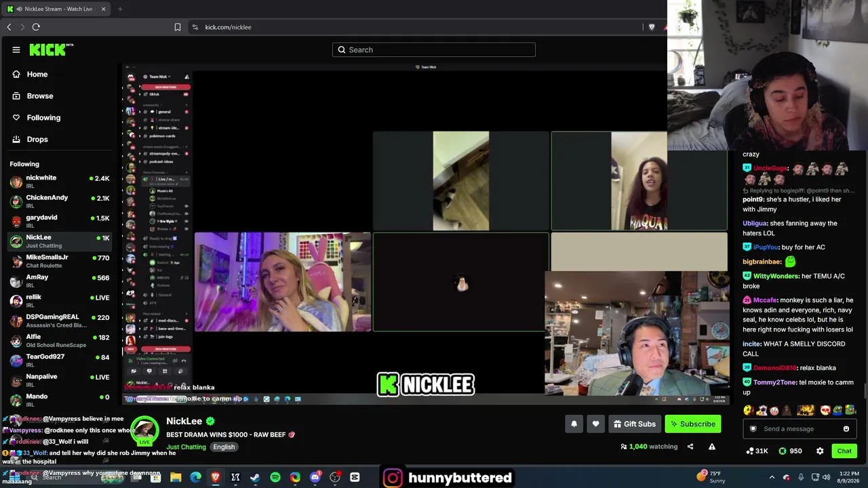Show hidden system tray icons
The image size is (868, 488).
point(772,477)
